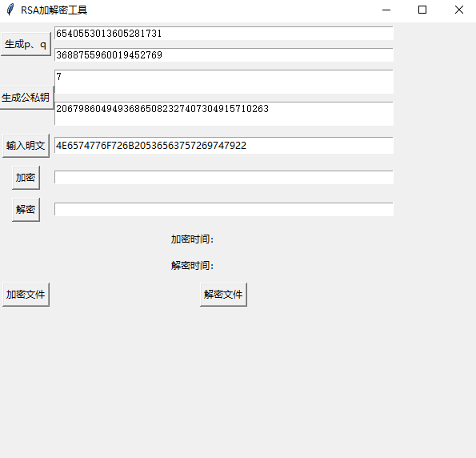Viewport: 476px width, 458px height.
Task: Click the 解密时间 label
Action: (193, 265)
